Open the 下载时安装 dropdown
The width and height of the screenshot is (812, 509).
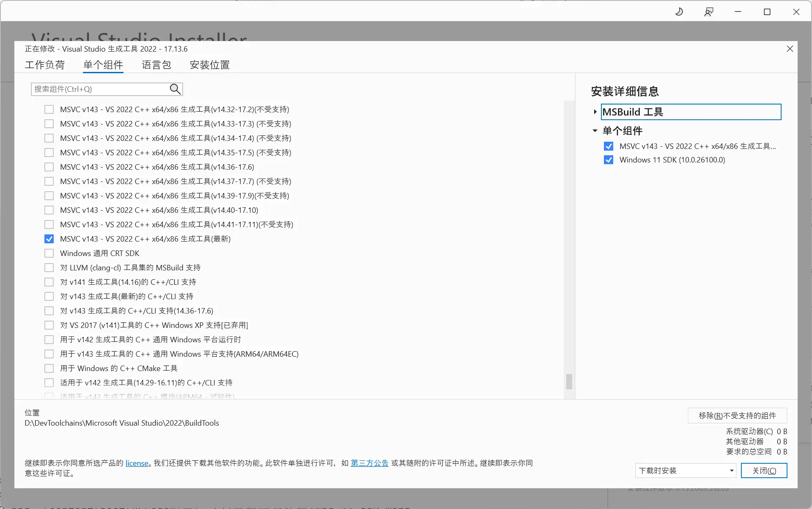pos(686,470)
